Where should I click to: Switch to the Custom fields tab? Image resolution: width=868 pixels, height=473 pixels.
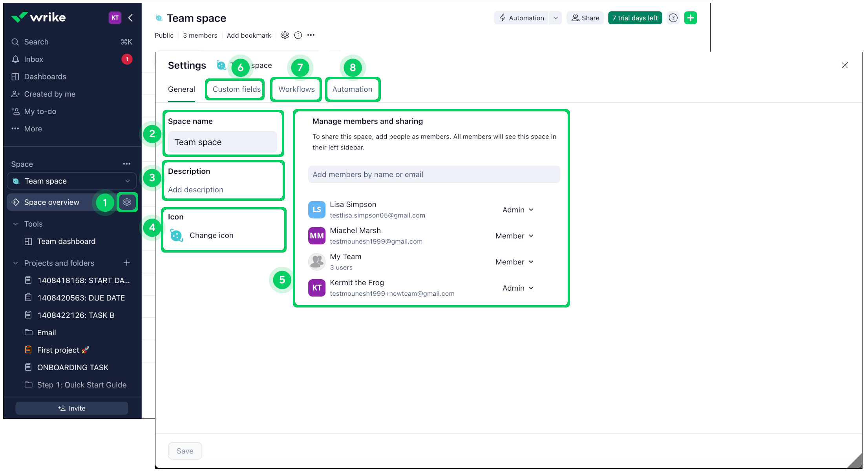236,89
